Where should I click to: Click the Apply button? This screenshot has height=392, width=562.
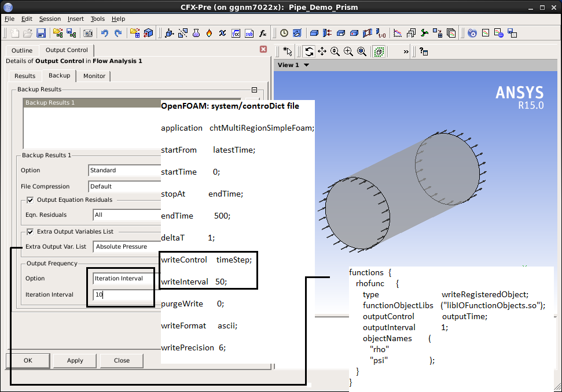click(x=75, y=361)
